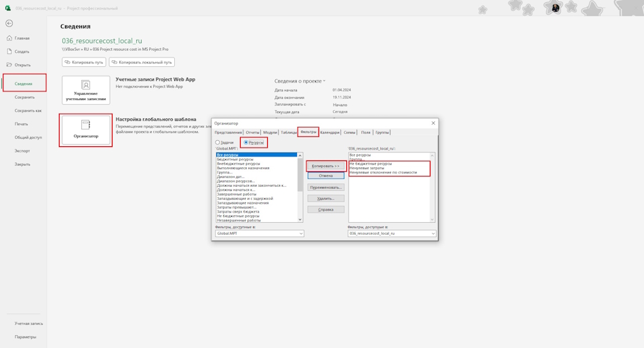Select the Ресурсы radio button
The image size is (644, 348).
pyautogui.click(x=246, y=142)
